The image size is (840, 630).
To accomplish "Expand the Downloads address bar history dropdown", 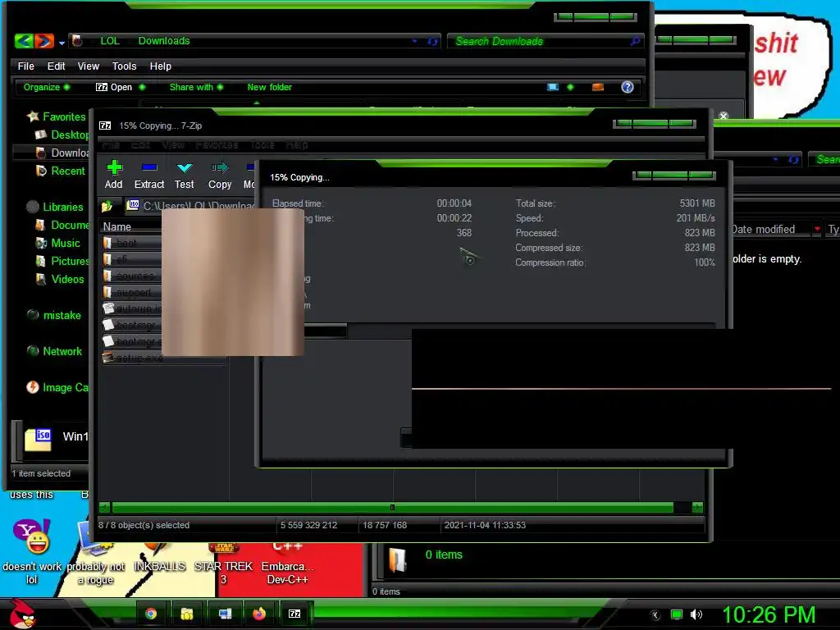I will [414, 41].
